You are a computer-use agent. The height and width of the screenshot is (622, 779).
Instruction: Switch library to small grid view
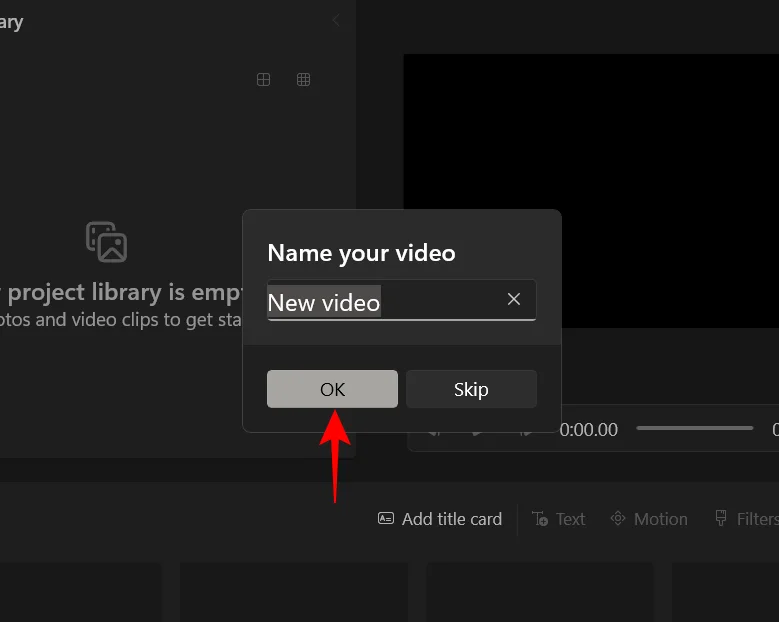point(303,79)
